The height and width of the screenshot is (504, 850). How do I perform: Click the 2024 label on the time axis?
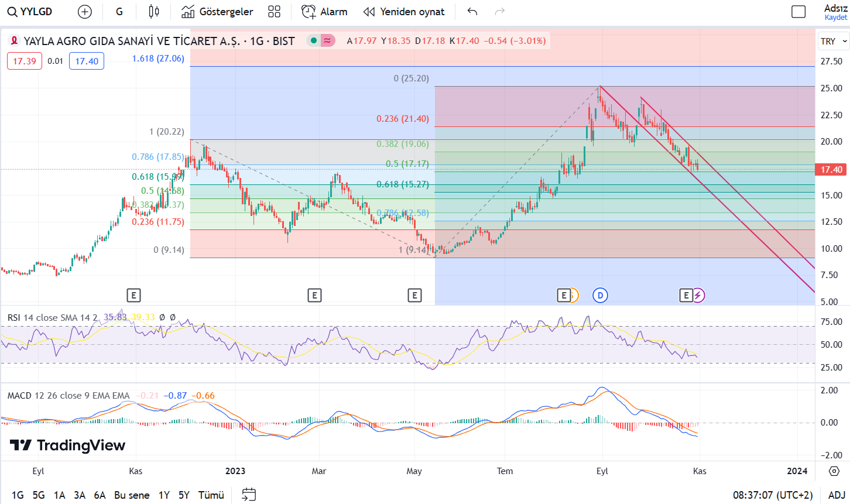tap(797, 471)
